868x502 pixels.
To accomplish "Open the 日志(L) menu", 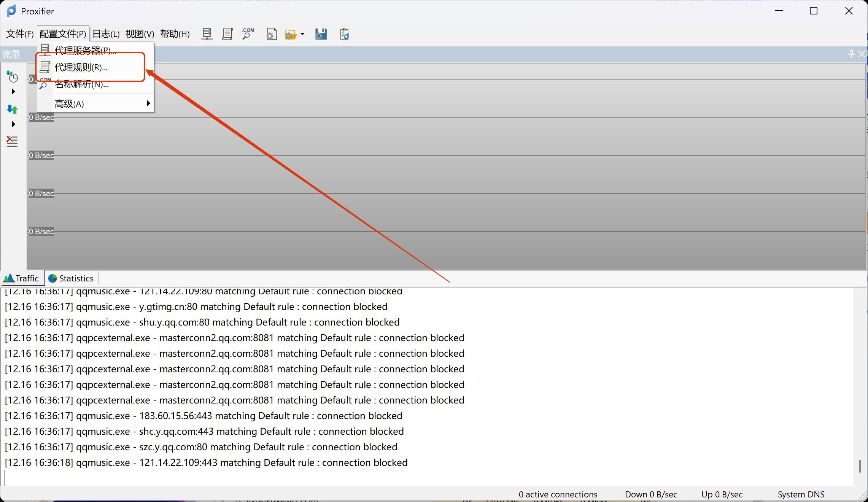I will [106, 34].
